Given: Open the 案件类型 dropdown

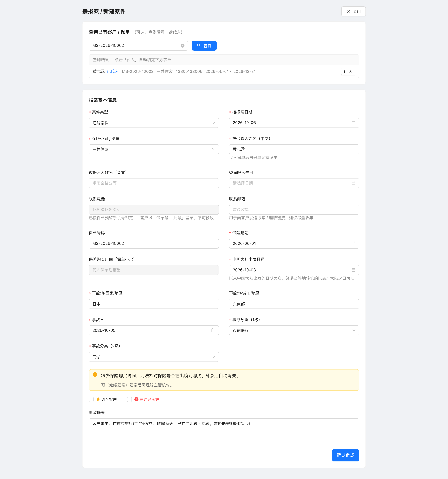Looking at the screenshot, I should (154, 123).
